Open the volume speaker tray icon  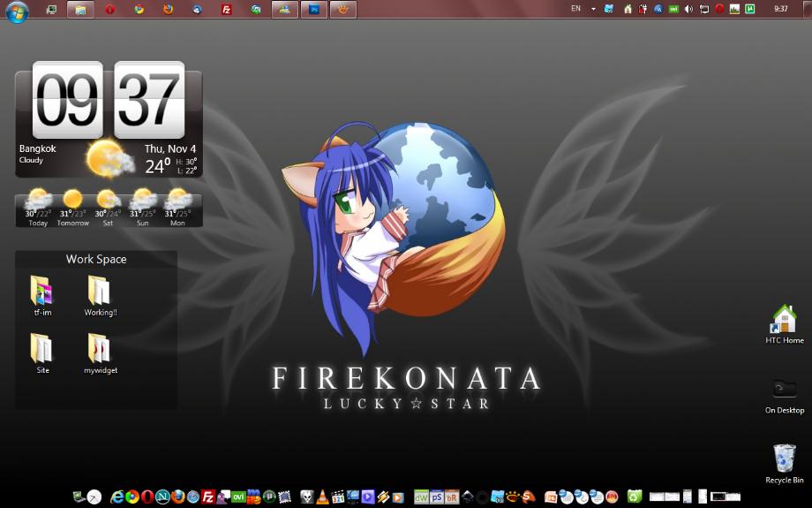688,9
